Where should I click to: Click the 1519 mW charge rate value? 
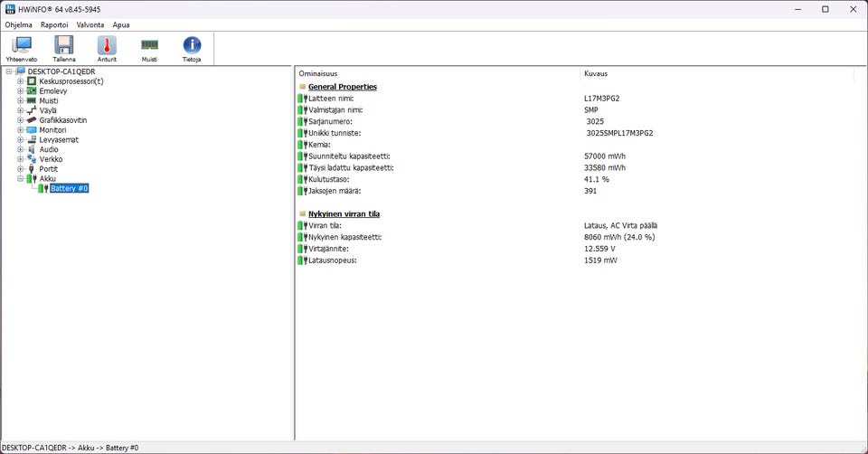pyautogui.click(x=600, y=260)
